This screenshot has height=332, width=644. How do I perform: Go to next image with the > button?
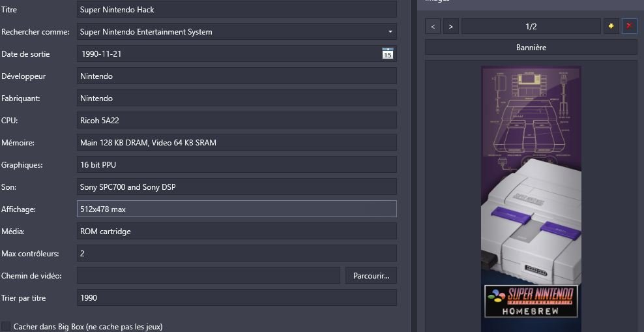click(x=451, y=26)
